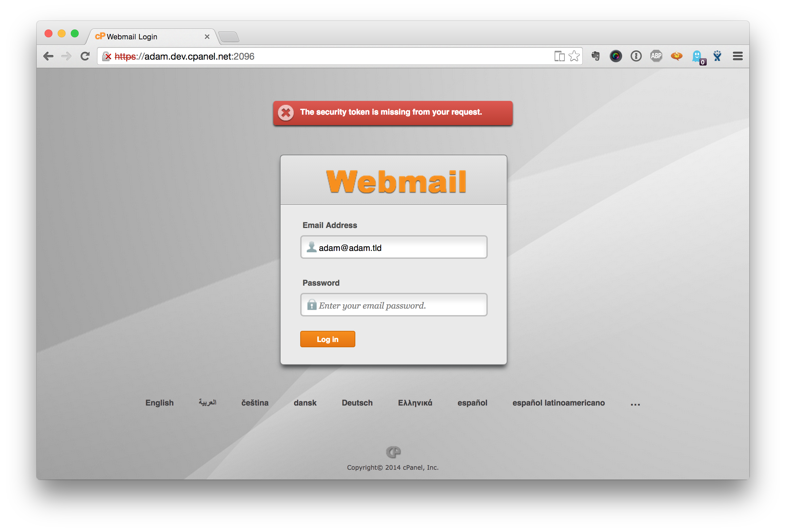Click the browser back navigation arrow
Image resolution: width=786 pixels, height=532 pixels.
pos(49,56)
